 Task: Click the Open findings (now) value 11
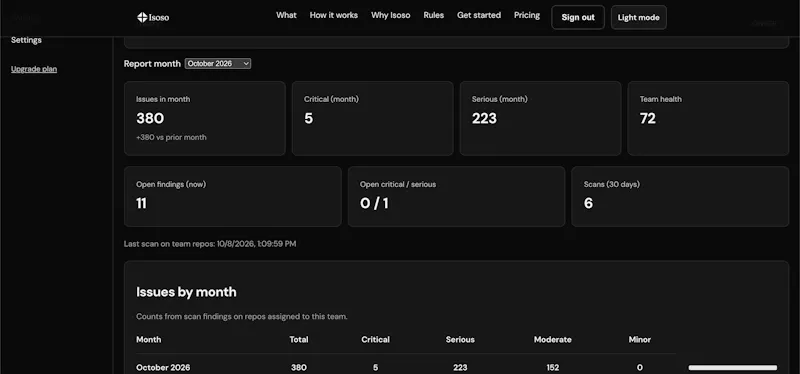pyautogui.click(x=141, y=204)
